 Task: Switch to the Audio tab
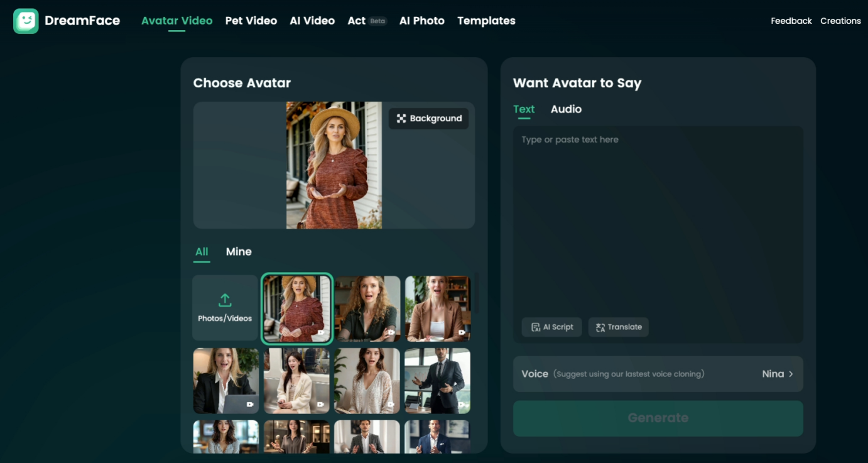coord(566,109)
